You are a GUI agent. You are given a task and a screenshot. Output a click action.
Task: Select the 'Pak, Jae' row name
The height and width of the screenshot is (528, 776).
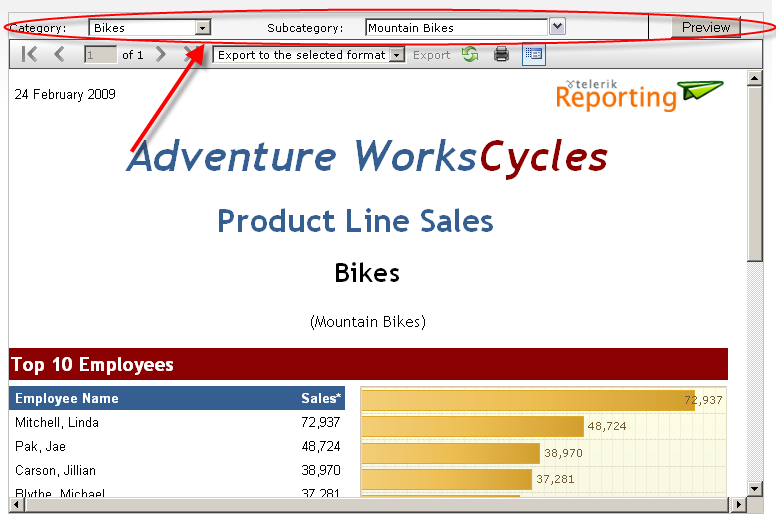pos(41,446)
